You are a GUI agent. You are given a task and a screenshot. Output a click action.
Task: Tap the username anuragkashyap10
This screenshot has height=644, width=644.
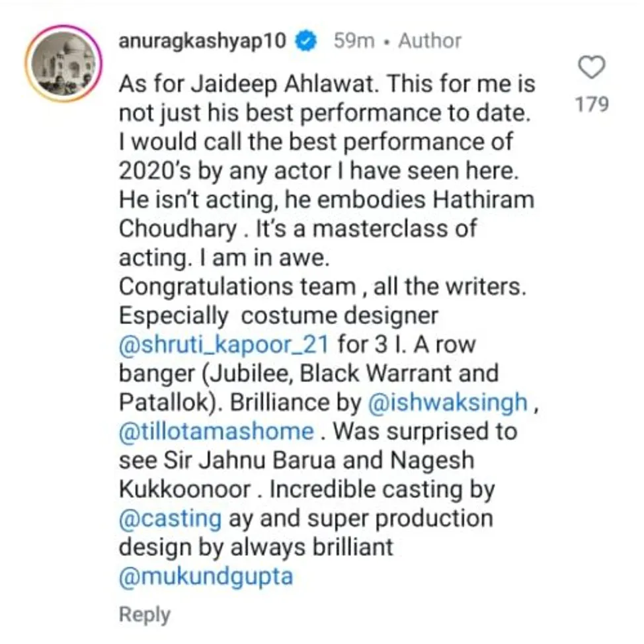[x=203, y=40]
